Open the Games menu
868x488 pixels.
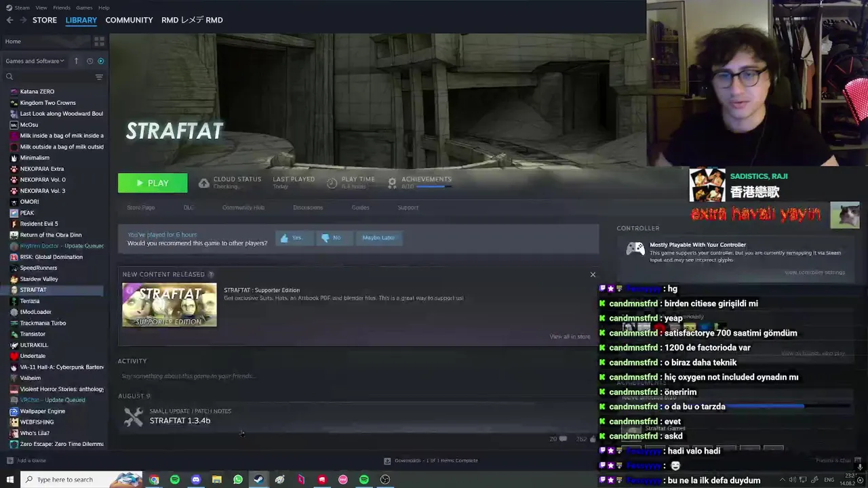coord(84,7)
